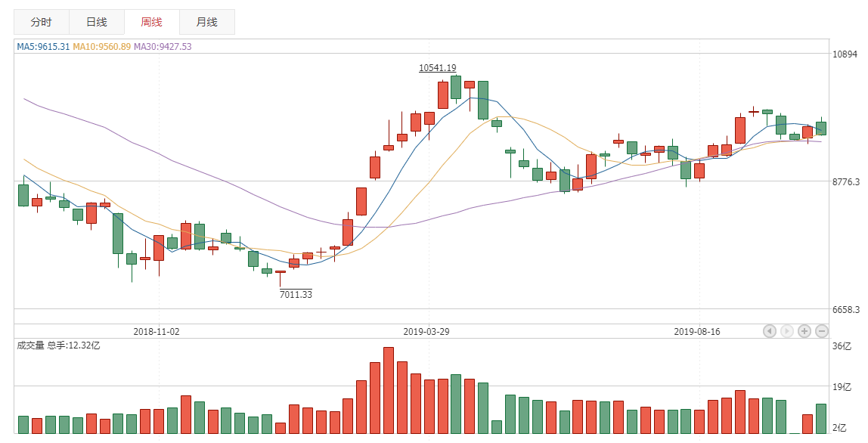This screenshot has width=868, height=443.
Task: Click the 7011.33 low price marker
Action: point(296,294)
